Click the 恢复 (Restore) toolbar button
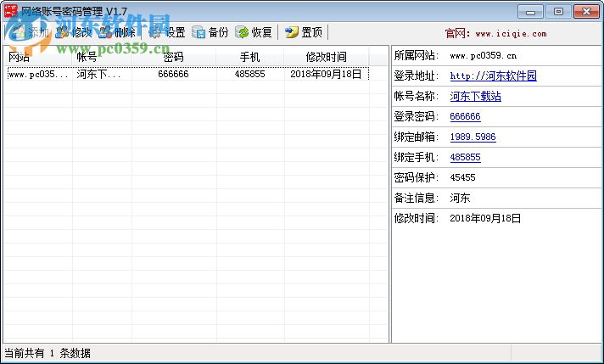This screenshot has height=364, width=604. point(254,32)
